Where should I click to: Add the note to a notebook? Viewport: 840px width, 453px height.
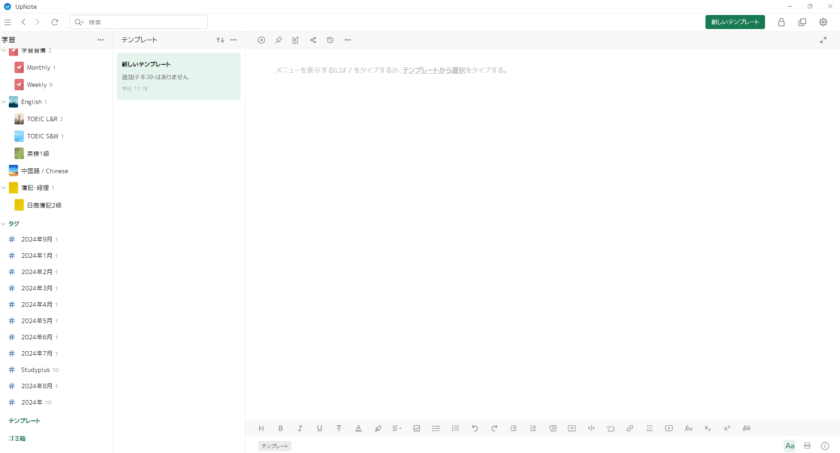(x=296, y=40)
